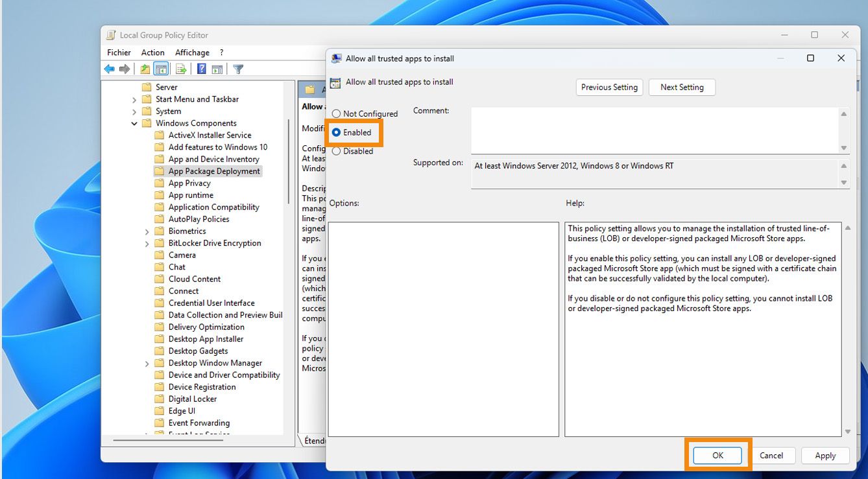Click the Export List toolbar icon
Viewport: 868px width, 479px height.
[x=182, y=69]
